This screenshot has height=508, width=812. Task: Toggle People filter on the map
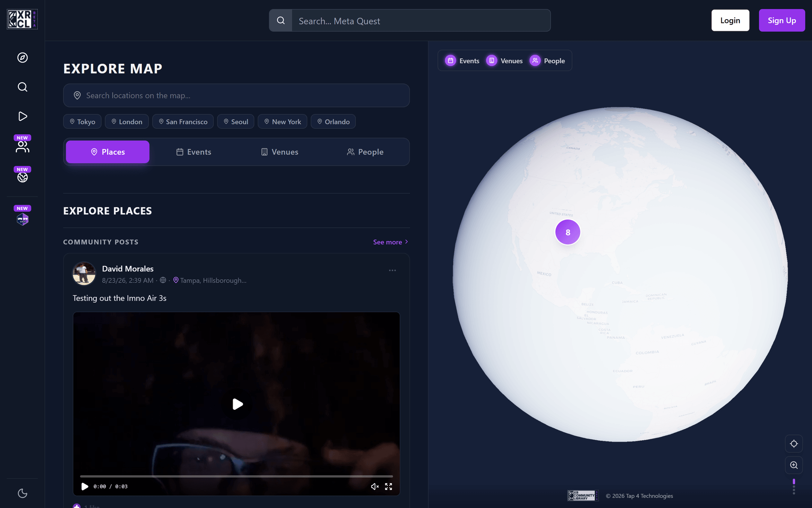[547, 61]
